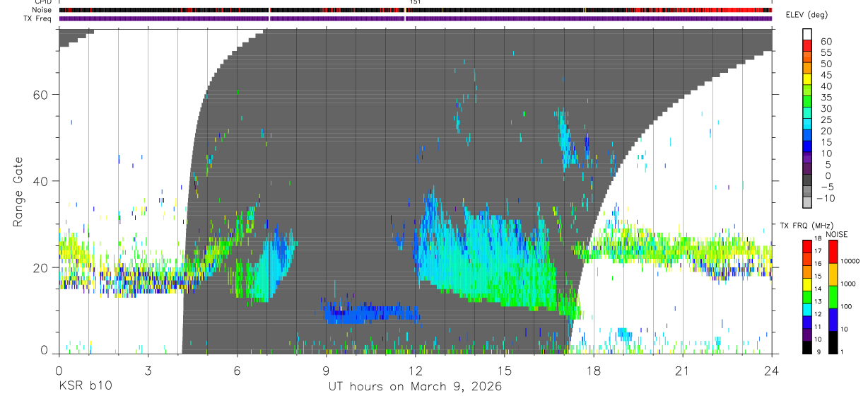This screenshot has height=401, width=868.
Task: Click the 'ELEV (deg)' legend title
Action: coord(807,15)
